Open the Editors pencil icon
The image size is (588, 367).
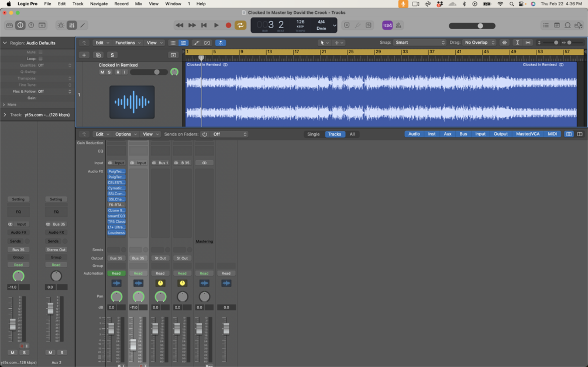[82, 25]
